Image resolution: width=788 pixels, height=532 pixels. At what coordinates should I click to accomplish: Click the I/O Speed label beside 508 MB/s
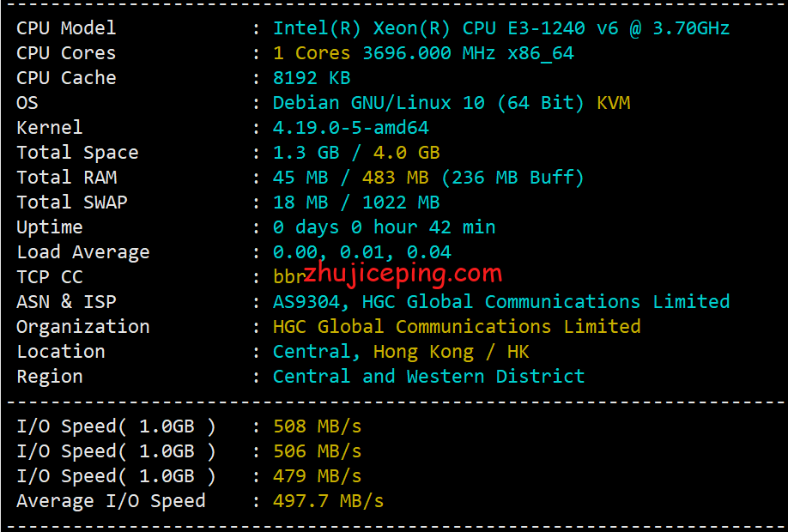116,426
